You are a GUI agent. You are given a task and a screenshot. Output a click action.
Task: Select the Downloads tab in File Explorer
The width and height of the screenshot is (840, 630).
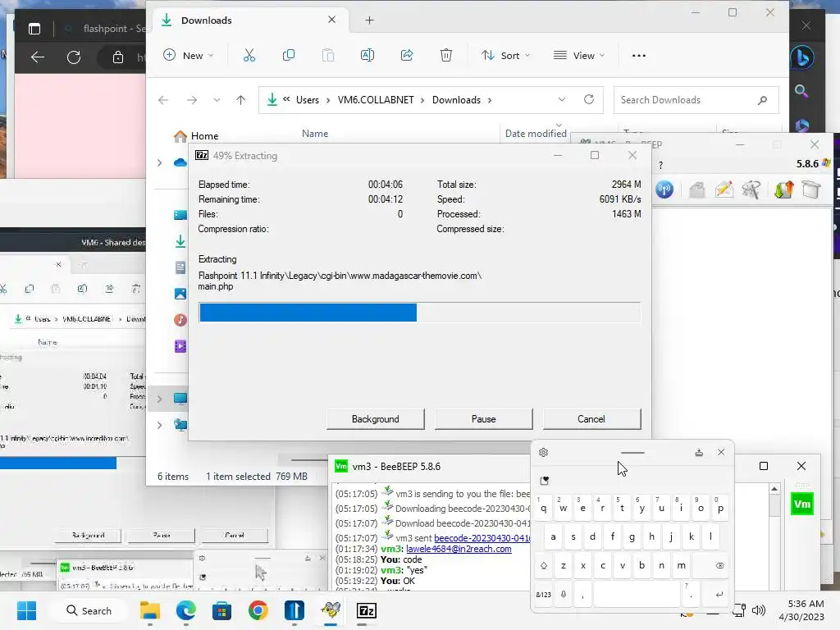(249, 21)
